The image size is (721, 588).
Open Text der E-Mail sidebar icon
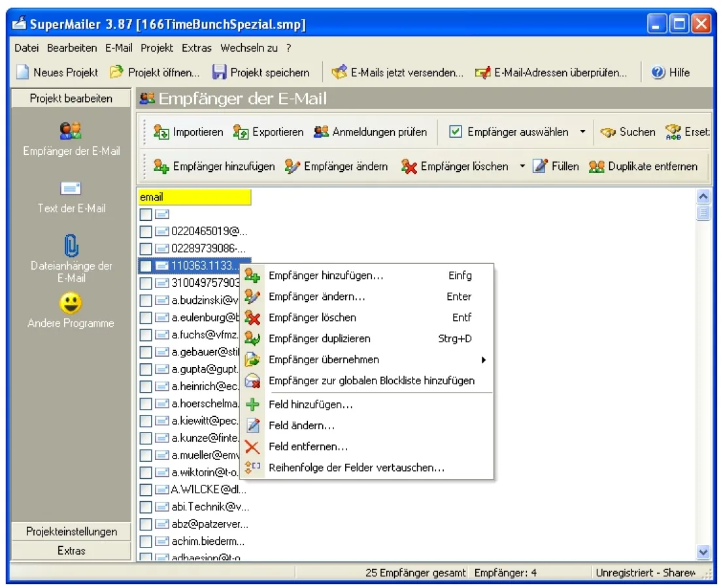(71, 189)
